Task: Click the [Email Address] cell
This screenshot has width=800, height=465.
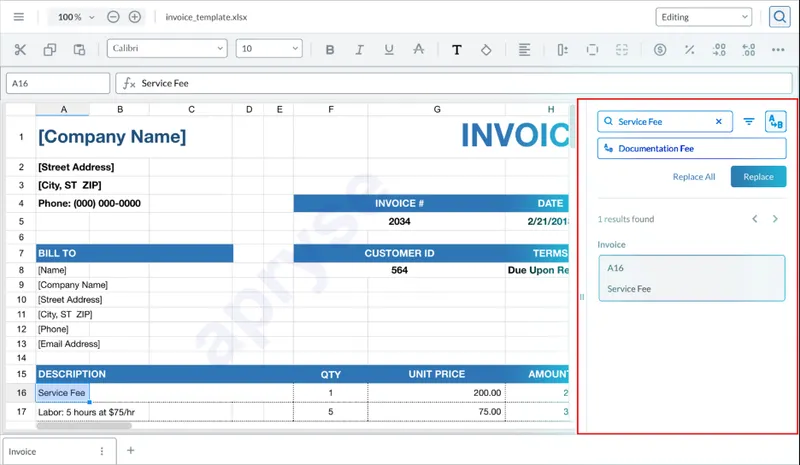Action: click(69, 344)
